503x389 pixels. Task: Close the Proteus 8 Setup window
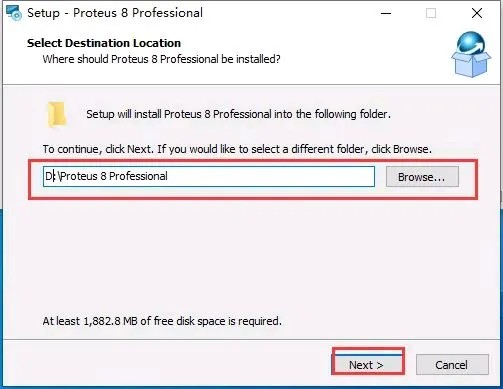(x=477, y=13)
